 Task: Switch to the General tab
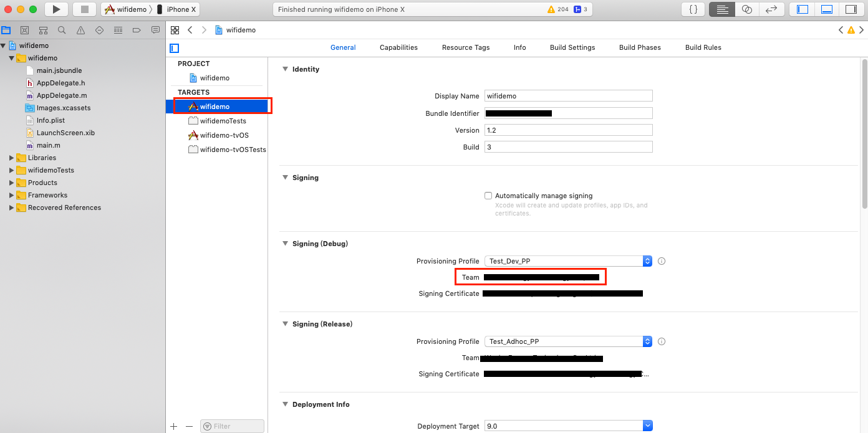tap(343, 47)
